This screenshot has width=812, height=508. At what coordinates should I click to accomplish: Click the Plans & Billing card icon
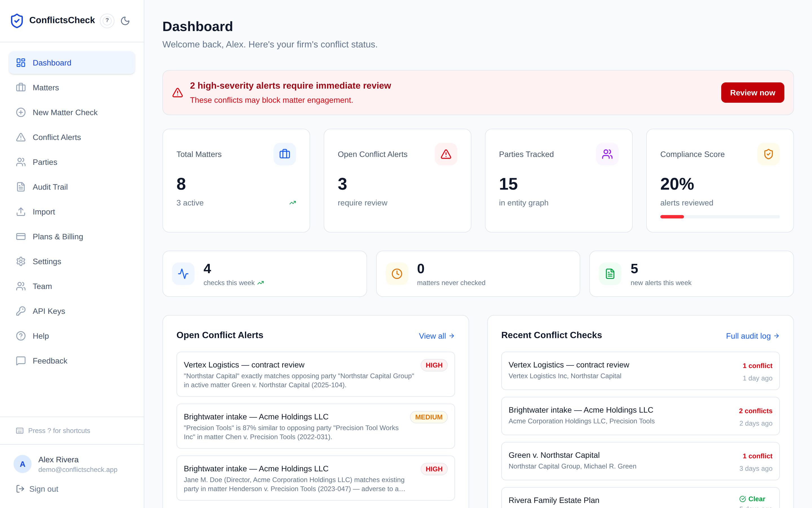coord(21,237)
